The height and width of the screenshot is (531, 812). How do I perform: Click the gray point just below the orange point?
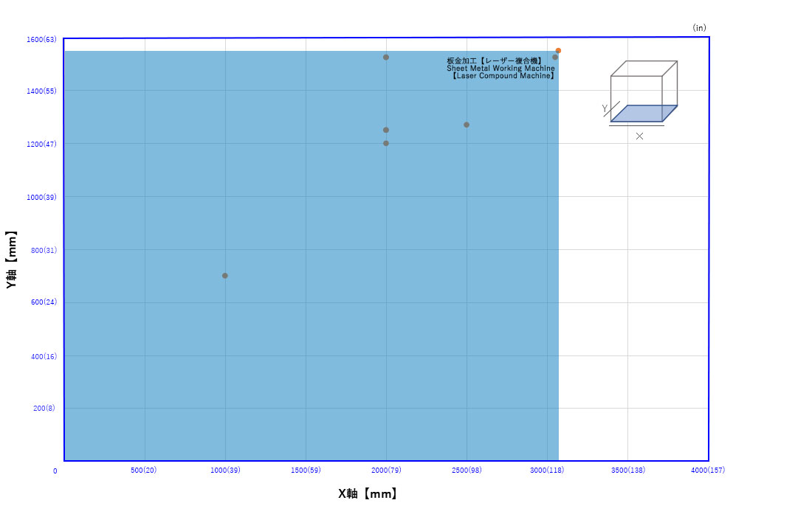[555, 57]
